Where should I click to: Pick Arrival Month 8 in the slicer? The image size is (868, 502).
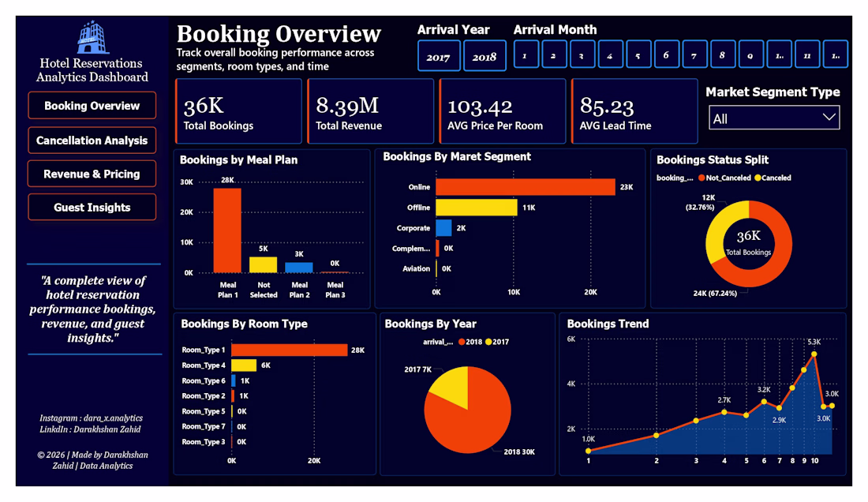[722, 54]
